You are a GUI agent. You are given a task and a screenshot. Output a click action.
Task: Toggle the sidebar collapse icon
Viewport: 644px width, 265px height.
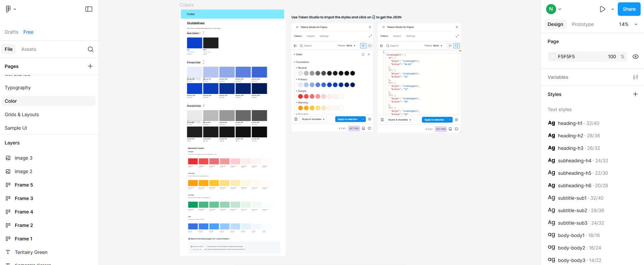[x=89, y=9]
